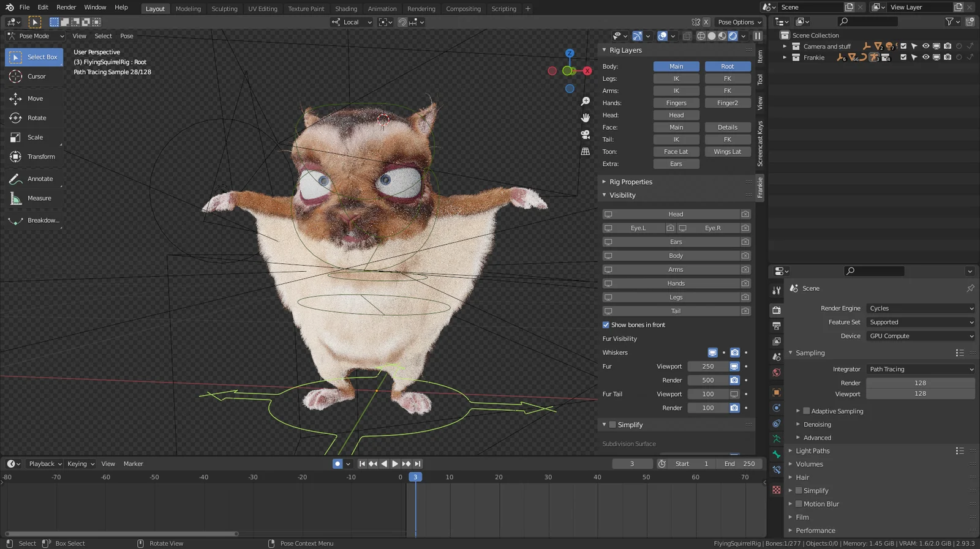Viewport: 980px width, 549px height.
Task: Hide Frankie collection with eye icon
Action: (925, 58)
